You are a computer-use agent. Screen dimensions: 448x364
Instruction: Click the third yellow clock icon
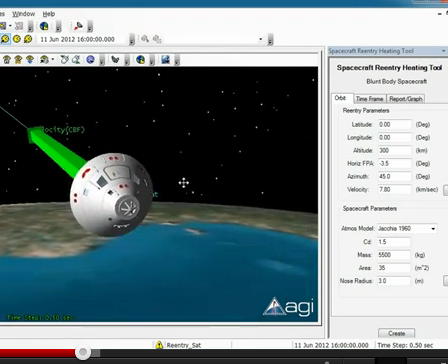click(x=28, y=39)
